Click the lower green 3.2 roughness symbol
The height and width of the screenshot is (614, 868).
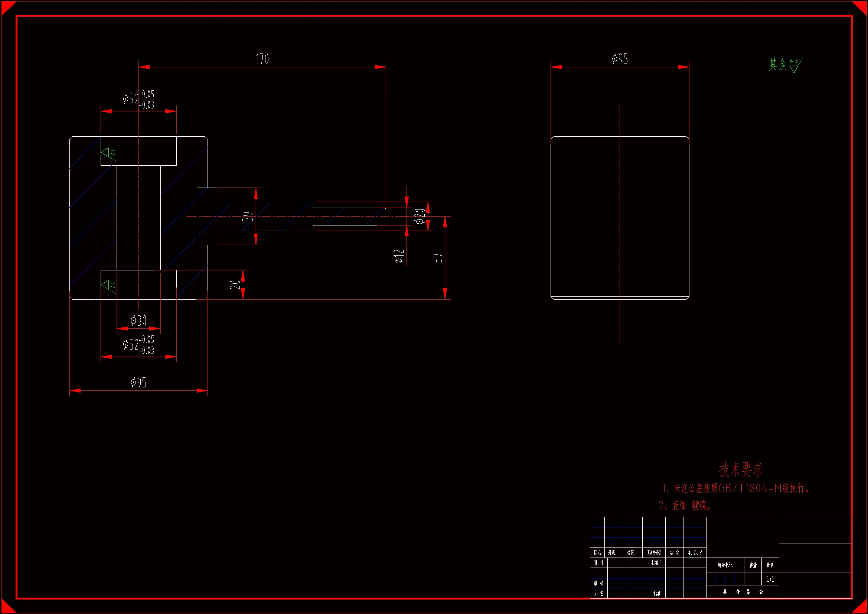[x=108, y=286]
